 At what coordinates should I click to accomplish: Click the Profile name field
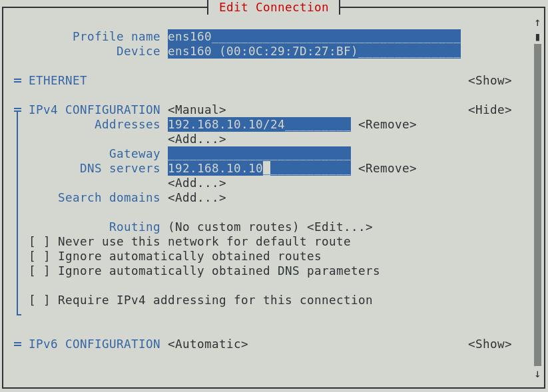pos(314,37)
